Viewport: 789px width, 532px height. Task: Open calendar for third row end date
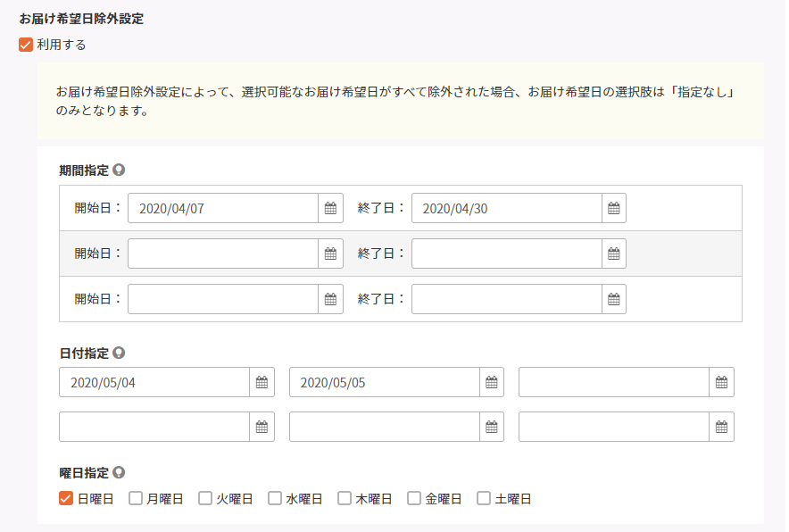click(x=614, y=299)
